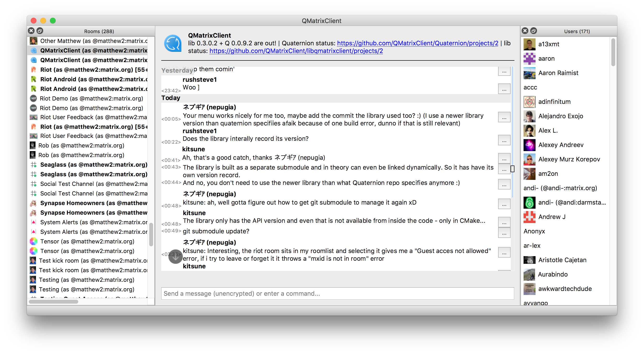
Task: Click the QMatrixClient room avatar in header
Action: [x=173, y=43]
